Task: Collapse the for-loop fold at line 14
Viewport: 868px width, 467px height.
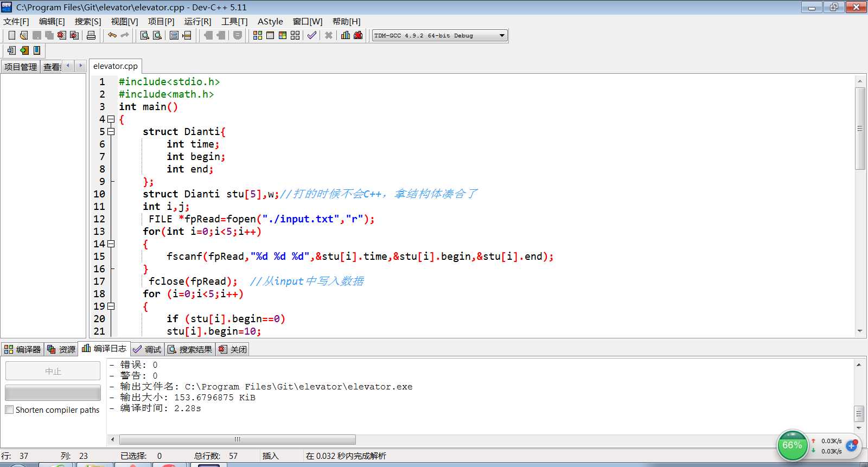Action: point(111,244)
